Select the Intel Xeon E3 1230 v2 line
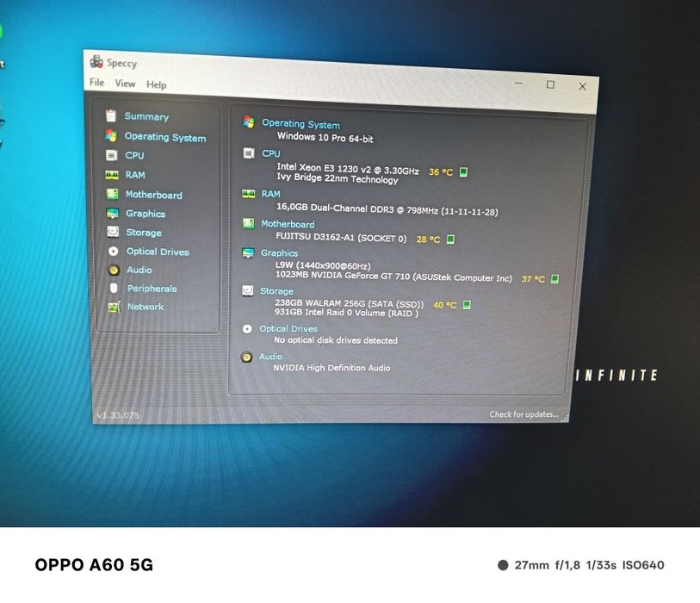700x603 pixels. [x=348, y=169]
